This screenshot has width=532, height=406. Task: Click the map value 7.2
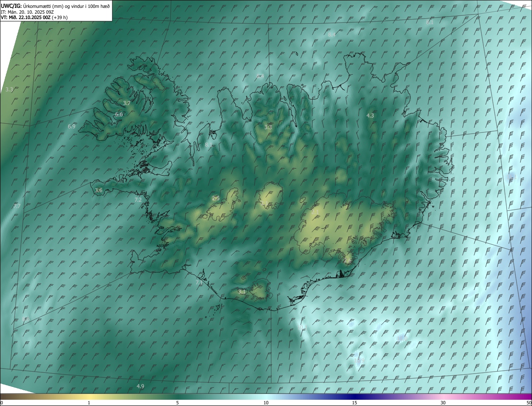coord(138,200)
